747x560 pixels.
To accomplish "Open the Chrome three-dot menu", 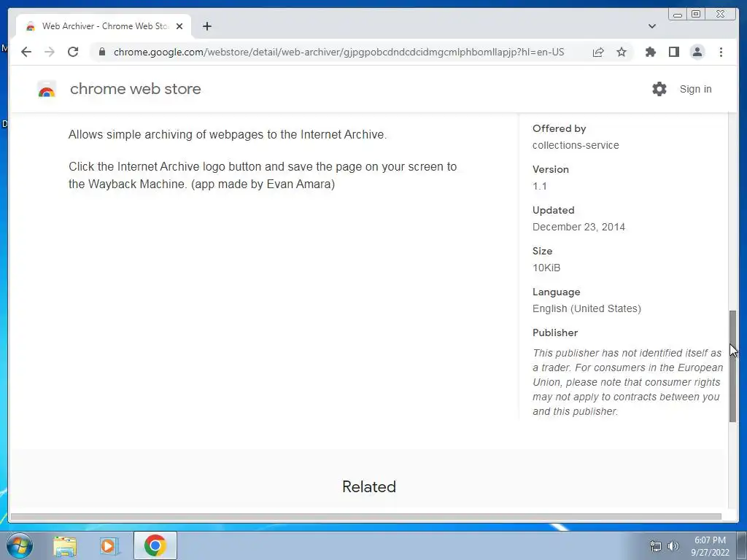I will tap(721, 52).
